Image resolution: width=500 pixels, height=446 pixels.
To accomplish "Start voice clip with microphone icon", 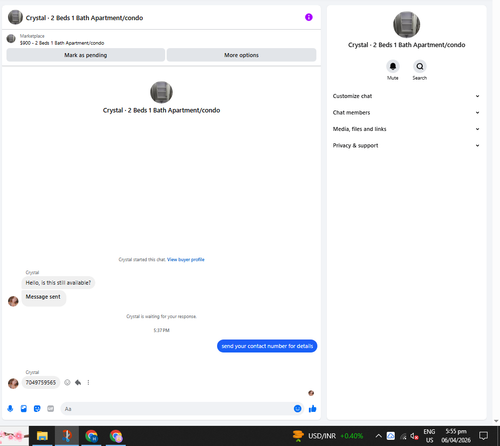I will (x=10, y=408).
